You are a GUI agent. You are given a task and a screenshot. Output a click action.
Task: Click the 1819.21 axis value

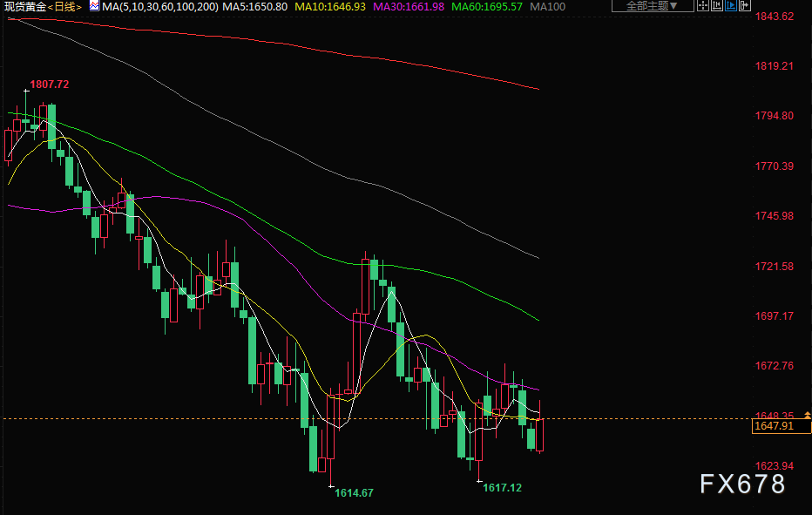tap(774, 66)
